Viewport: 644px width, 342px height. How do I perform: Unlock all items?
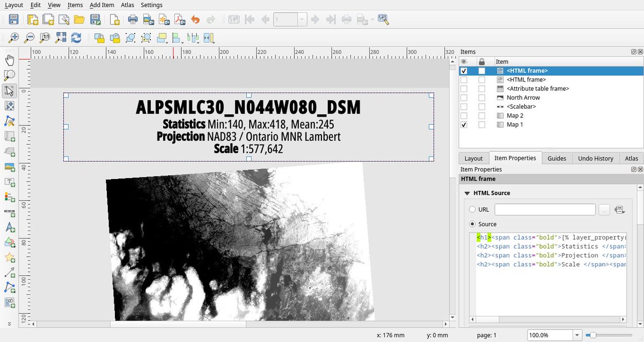point(115,38)
